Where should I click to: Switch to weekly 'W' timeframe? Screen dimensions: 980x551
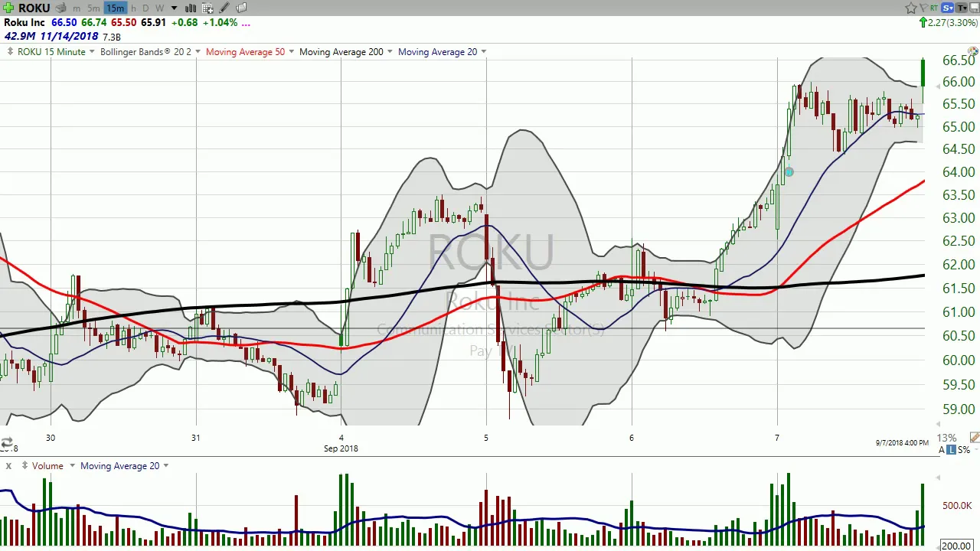(160, 8)
